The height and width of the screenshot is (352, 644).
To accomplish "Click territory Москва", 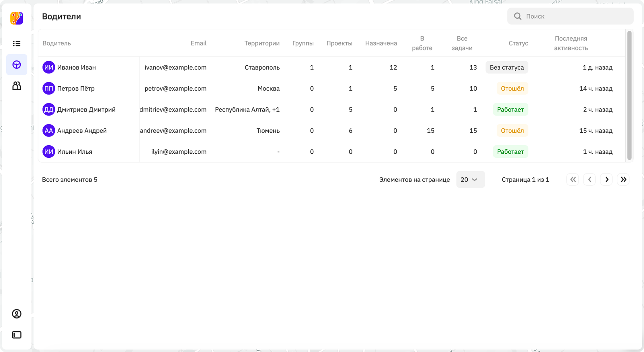I will coord(268,88).
